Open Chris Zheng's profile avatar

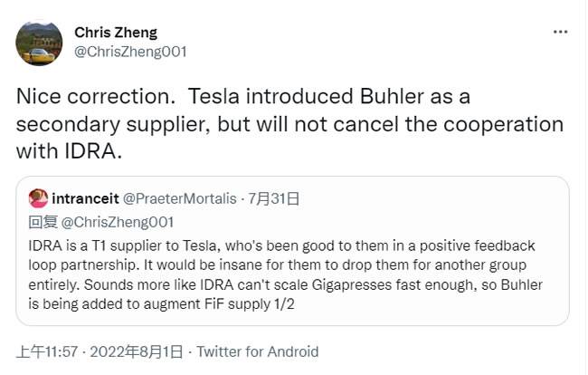pos(39,43)
